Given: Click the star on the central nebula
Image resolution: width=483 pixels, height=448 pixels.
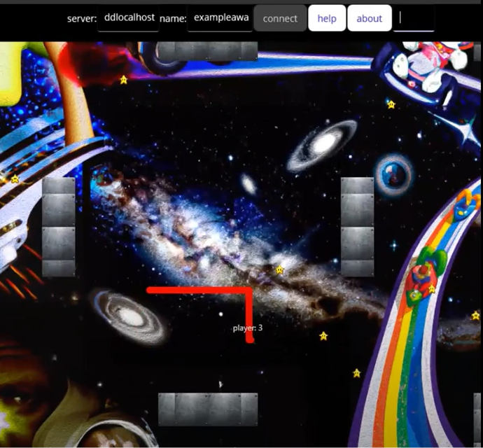Looking at the screenshot, I should 280,269.
